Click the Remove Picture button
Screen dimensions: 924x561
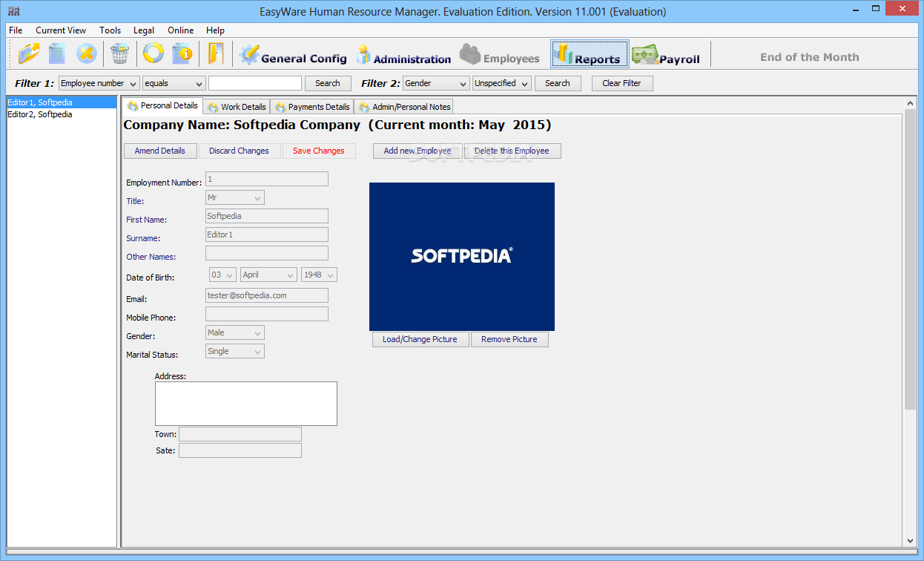click(x=509, y=339)
